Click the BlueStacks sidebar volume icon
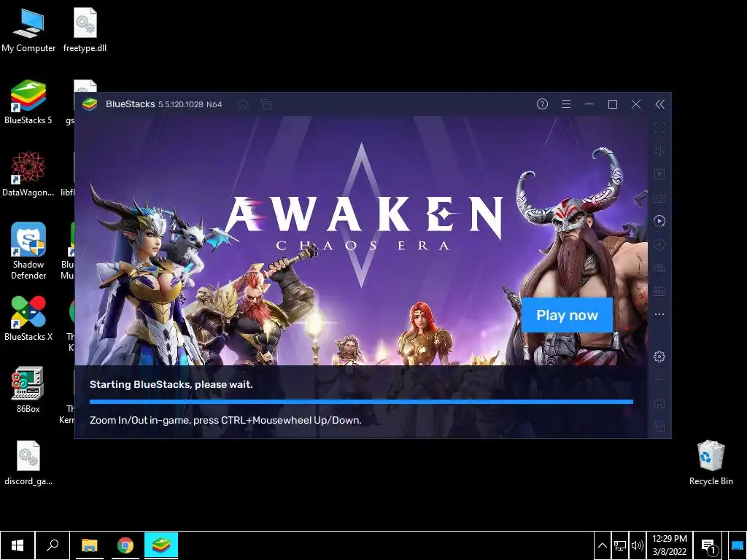Image resolution: width=747 pixels, height=560 pixels. [659, 151]
